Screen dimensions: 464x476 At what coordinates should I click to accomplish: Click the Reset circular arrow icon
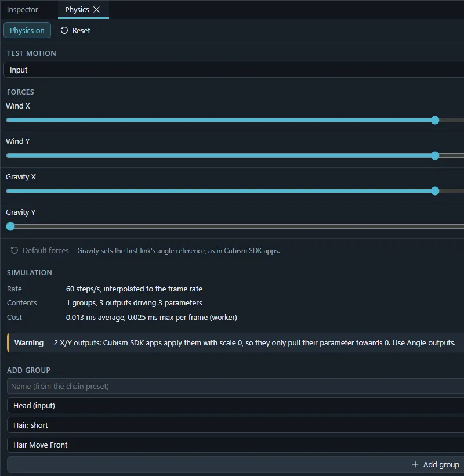pos(64,30)
